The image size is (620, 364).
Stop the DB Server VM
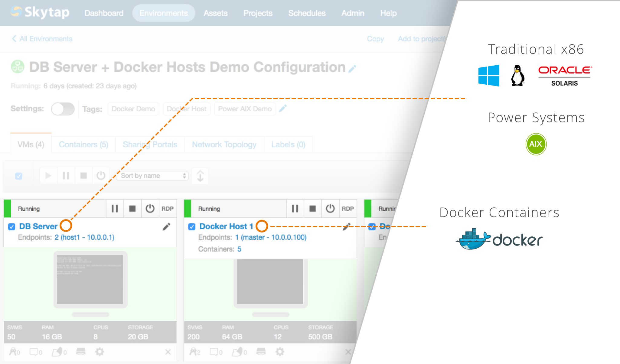132,209
